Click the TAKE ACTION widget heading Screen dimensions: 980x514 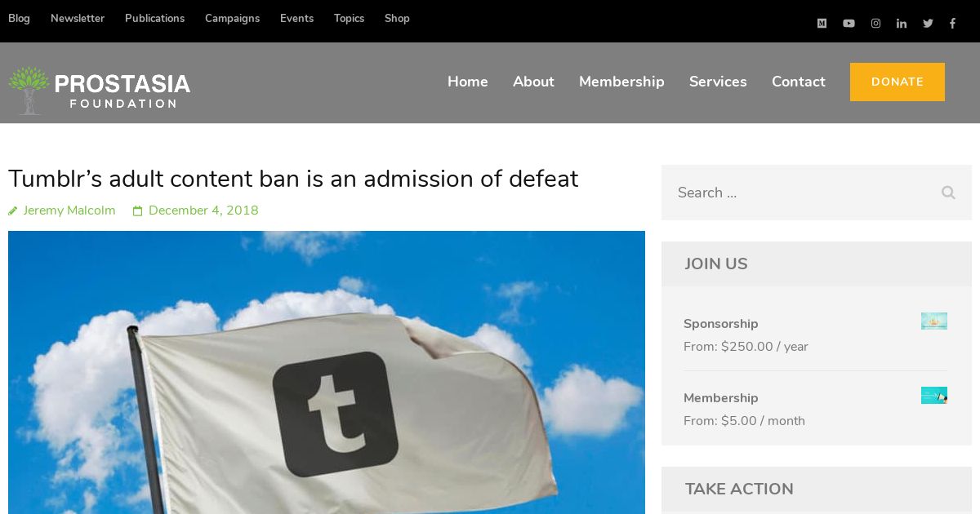739,489
